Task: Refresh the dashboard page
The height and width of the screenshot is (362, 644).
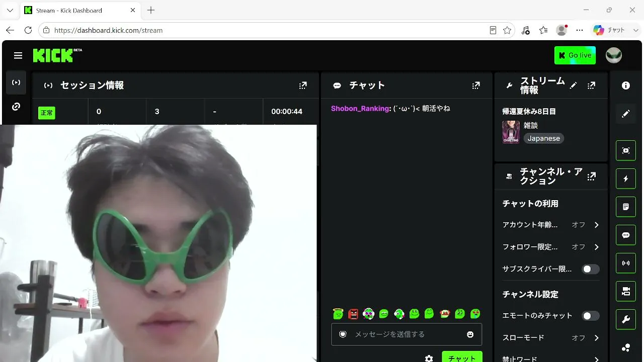Action: (28, 30)
